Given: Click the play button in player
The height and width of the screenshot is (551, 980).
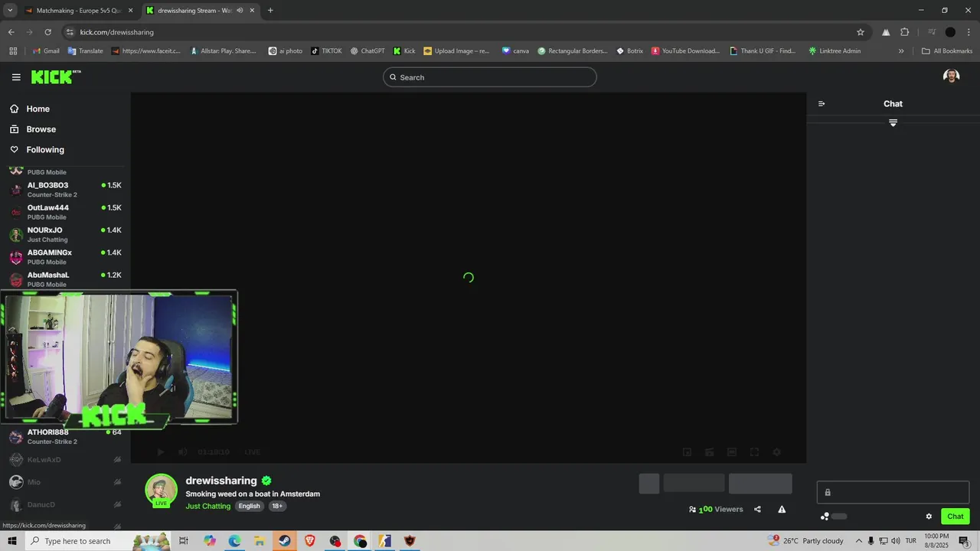Looking at the screenshot, I should 160,452.
